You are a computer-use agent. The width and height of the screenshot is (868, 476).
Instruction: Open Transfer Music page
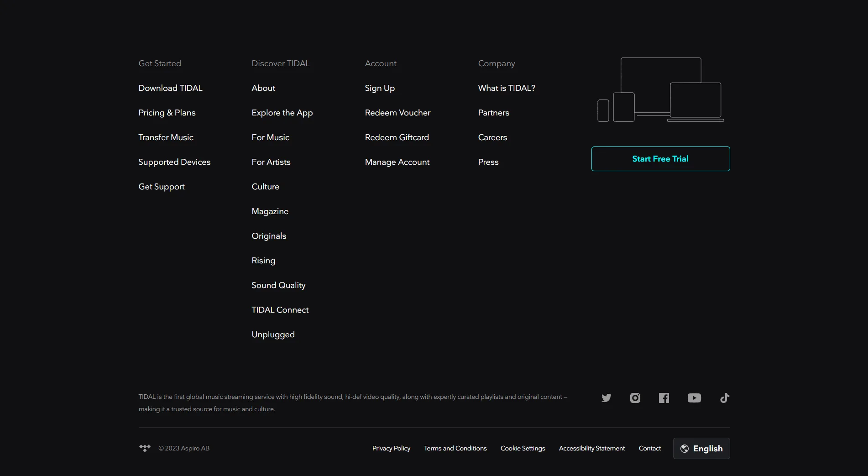click(x=166, y=137)
